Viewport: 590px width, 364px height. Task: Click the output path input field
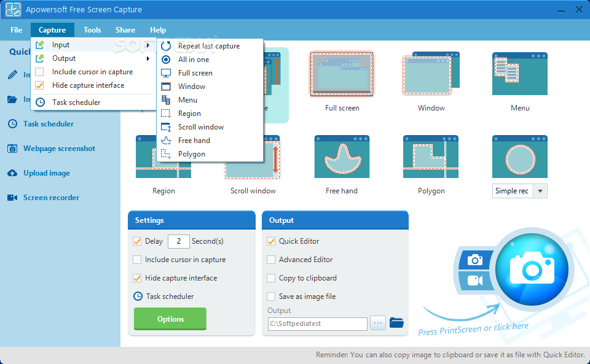318,324
